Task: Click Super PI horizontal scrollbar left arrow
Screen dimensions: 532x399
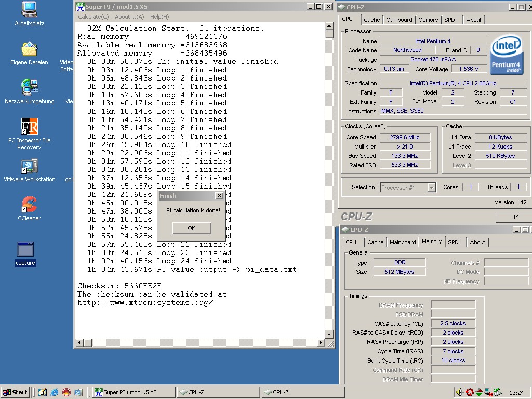Action: pos(79,343)
